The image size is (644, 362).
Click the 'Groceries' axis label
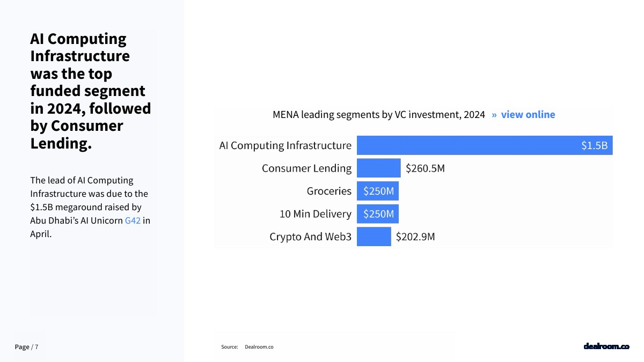pyautogui.click(x=329, y=191)
